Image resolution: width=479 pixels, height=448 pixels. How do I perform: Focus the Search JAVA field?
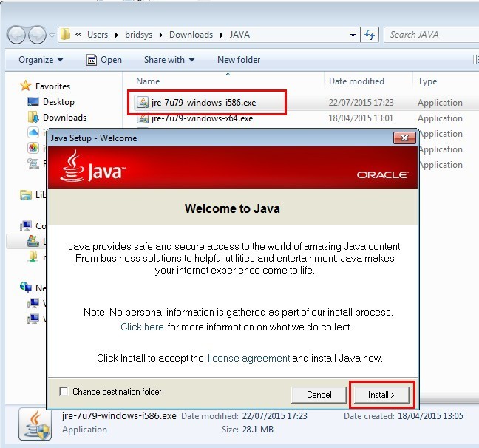432,35
